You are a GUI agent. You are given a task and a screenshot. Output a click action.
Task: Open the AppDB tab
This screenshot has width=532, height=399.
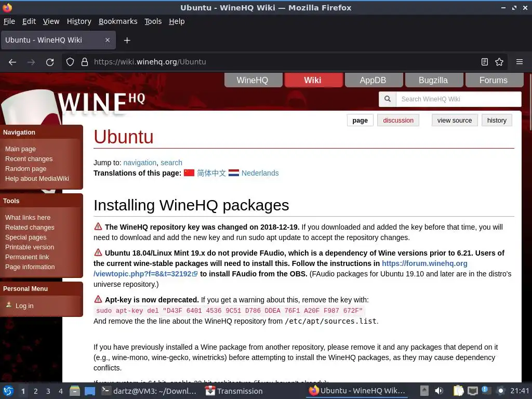[373, 80]
